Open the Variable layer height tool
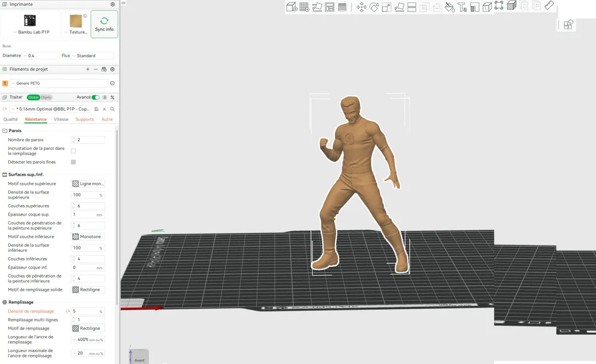The image size is (596, 364). pos(342,7)
